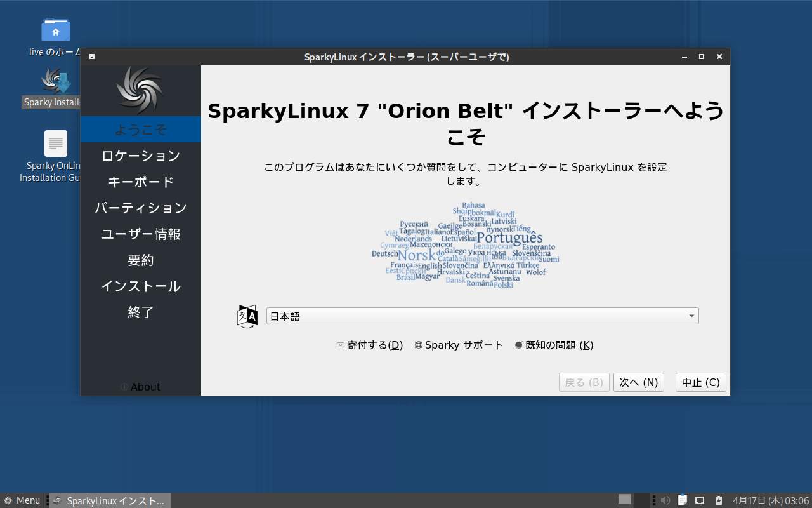Select the ようこそ step in the sidebar
This screenshot has height=508, width=812.
click(x=141, y=130)
